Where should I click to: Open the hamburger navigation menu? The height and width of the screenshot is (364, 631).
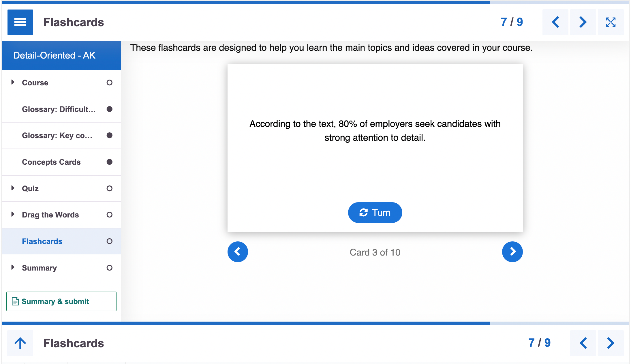tap(20, 22)
